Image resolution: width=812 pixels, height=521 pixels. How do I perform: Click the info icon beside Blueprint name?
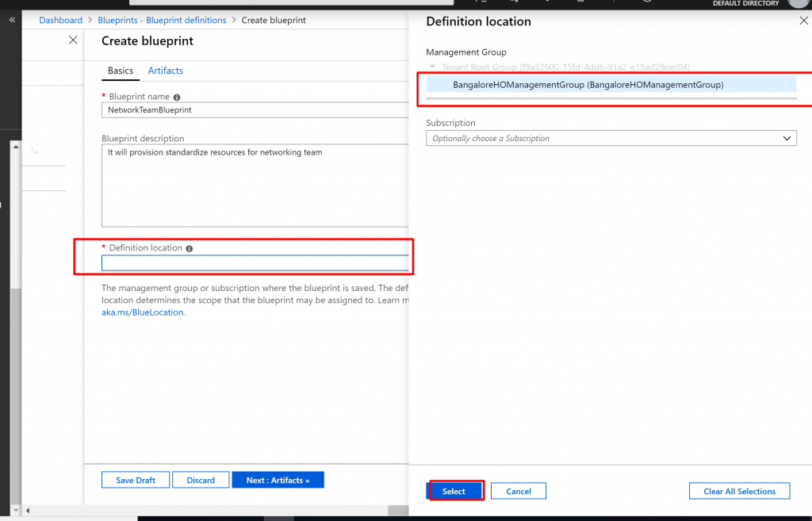pyautogui.click(x=177, y=97)
